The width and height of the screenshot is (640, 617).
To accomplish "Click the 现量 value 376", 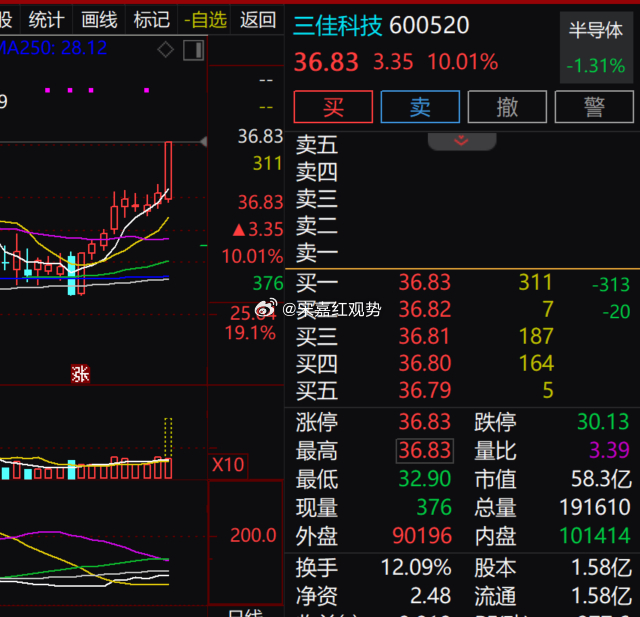I will (x=434, y=507).
